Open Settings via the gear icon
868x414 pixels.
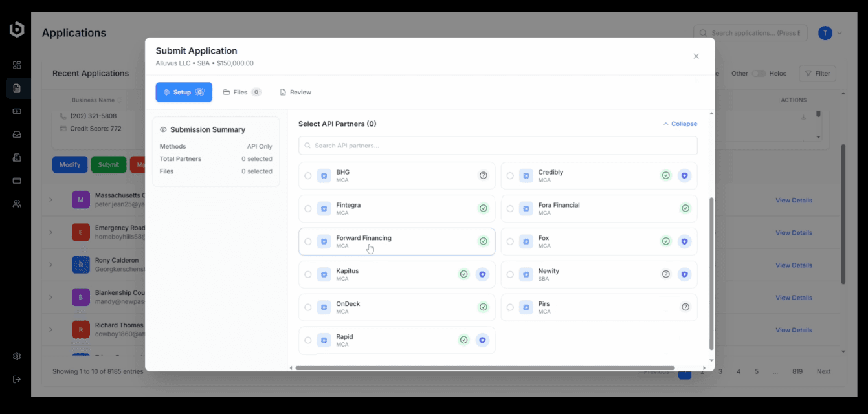(17, 356)
